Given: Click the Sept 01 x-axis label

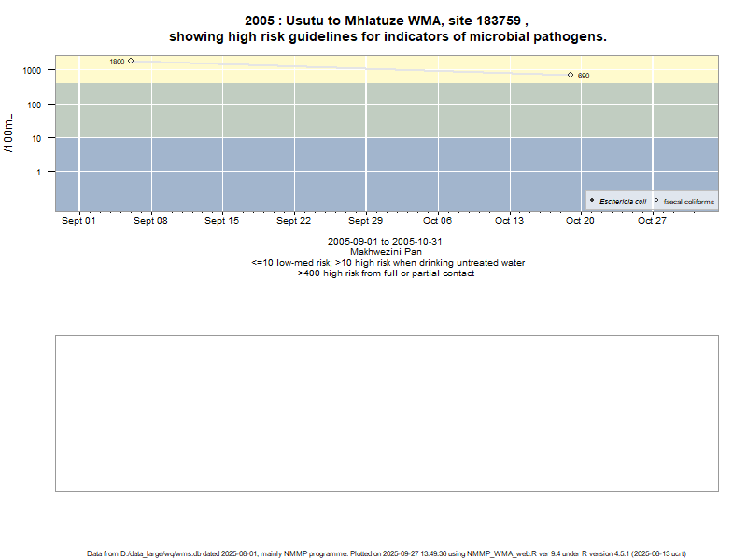Looking at the screenshot, I should tap(79, 221).
